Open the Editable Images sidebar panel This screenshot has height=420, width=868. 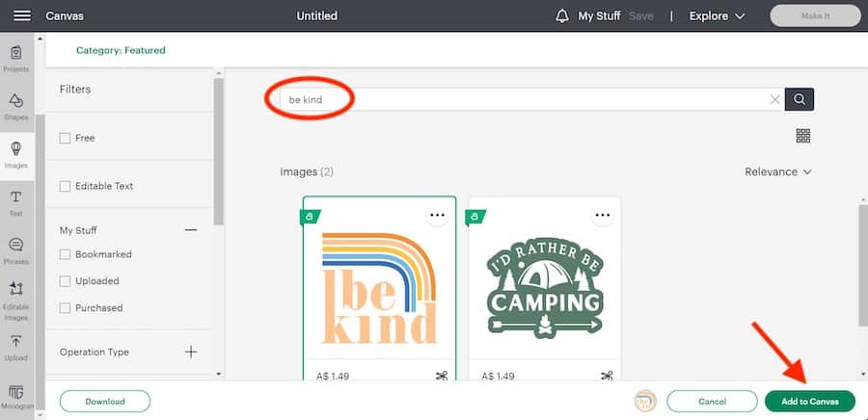(16, 302)
